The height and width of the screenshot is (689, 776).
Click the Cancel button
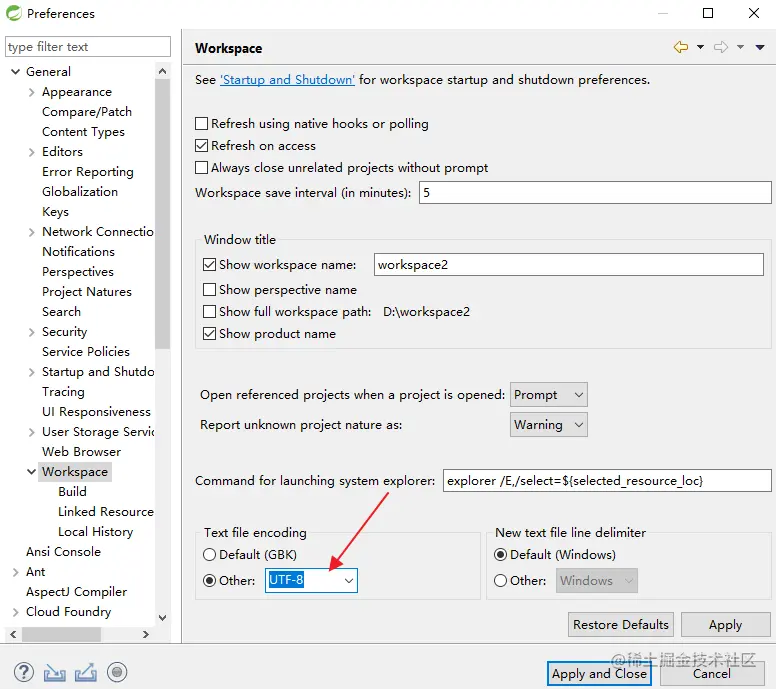pos(712,674)
